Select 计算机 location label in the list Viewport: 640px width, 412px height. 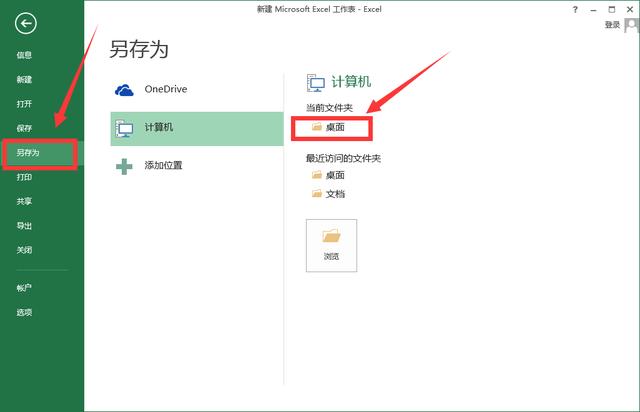159,127
